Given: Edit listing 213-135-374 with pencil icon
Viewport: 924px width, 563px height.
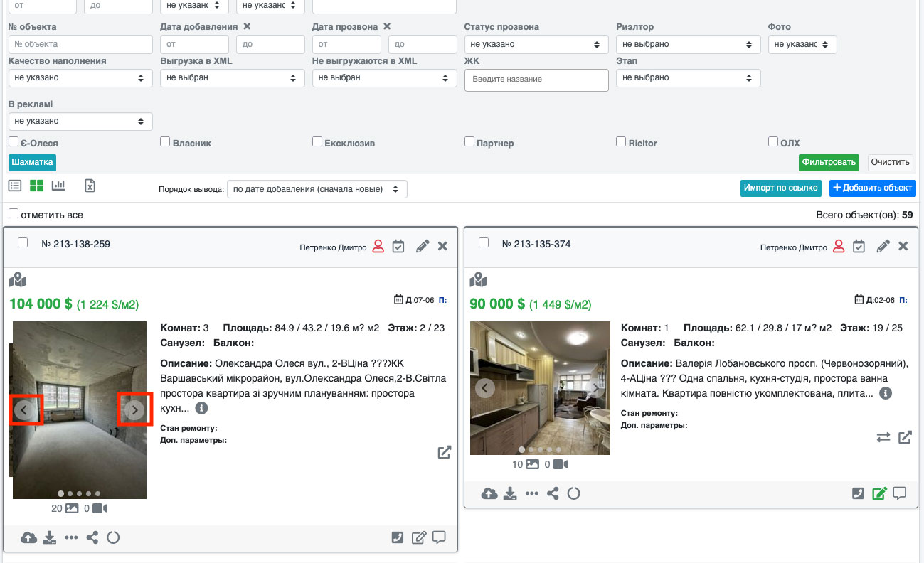Looking at the screenshot, I should click(x=883, y=247).
